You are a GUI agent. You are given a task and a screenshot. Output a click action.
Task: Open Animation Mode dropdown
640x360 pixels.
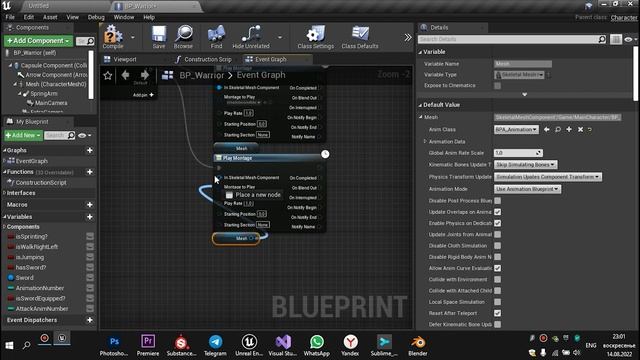[528, 189]
